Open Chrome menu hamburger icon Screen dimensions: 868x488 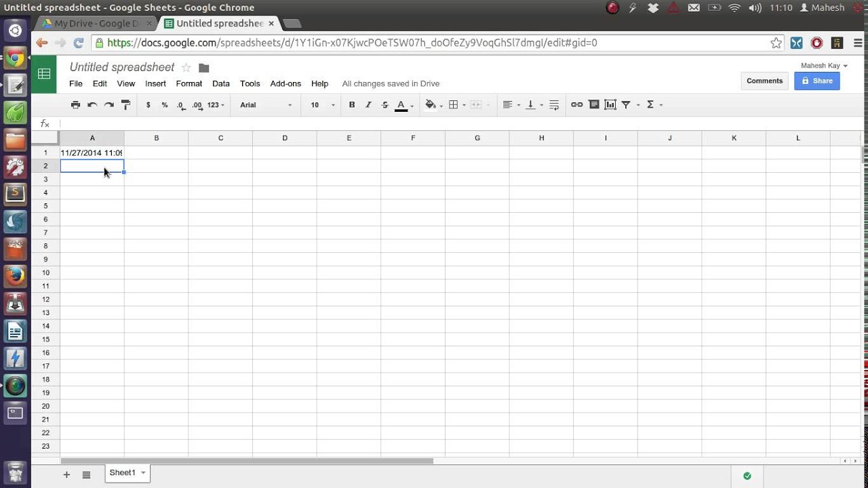tap(857, 43)
